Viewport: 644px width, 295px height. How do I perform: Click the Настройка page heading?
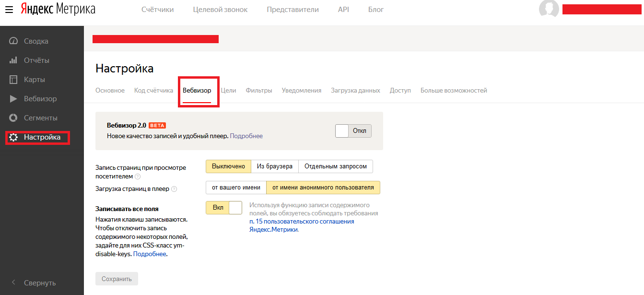(x=125, y=68)
